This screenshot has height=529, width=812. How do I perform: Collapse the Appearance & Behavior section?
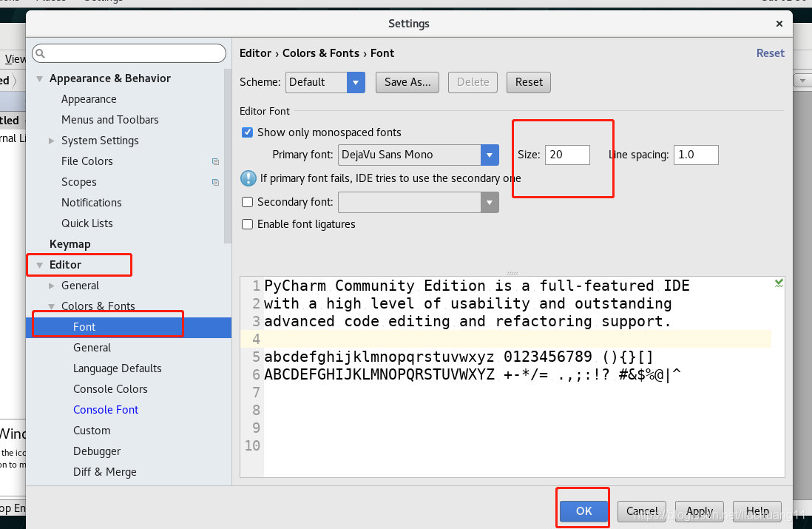pos(39,78)
